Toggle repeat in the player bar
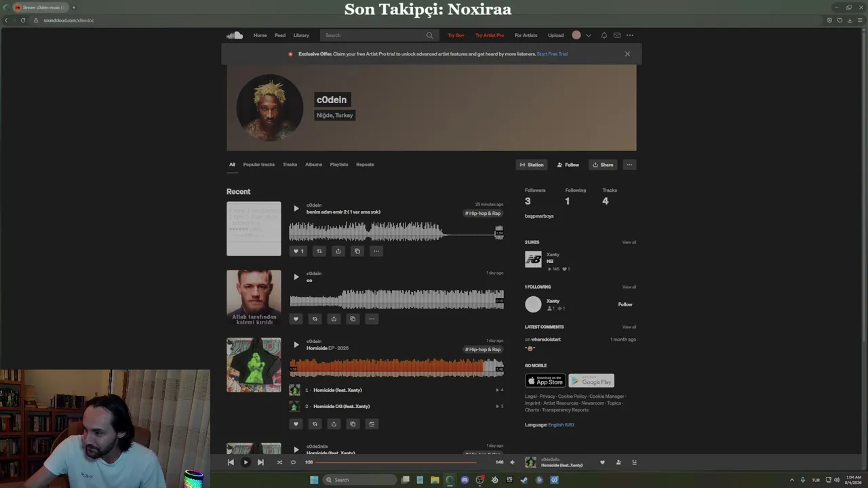 click(x=293, y=462)
